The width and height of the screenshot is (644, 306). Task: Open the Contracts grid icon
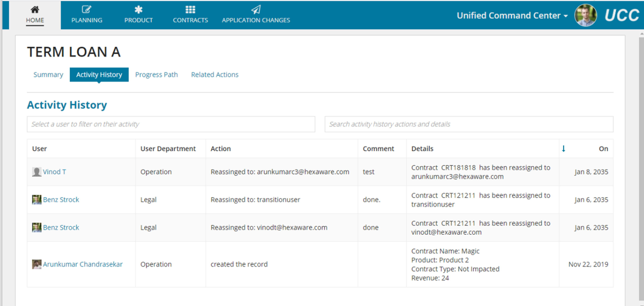(190, 10)
